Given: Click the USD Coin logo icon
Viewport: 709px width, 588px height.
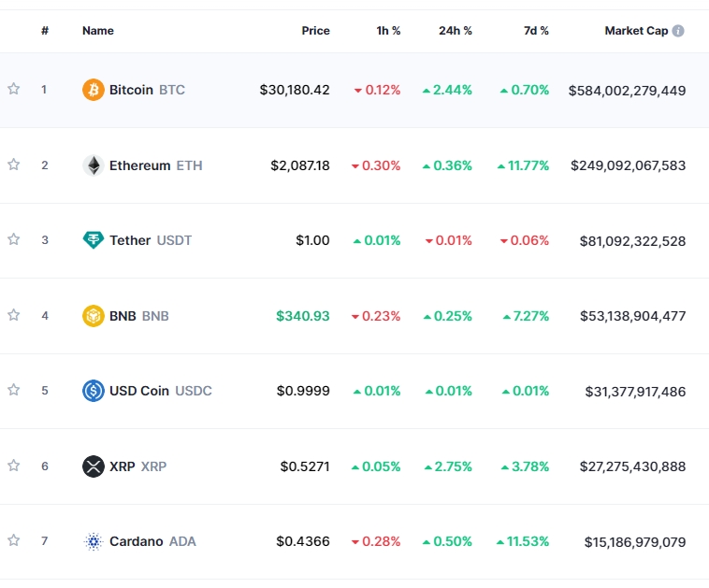Looking at the screenshot, I should tap(94, 391).
